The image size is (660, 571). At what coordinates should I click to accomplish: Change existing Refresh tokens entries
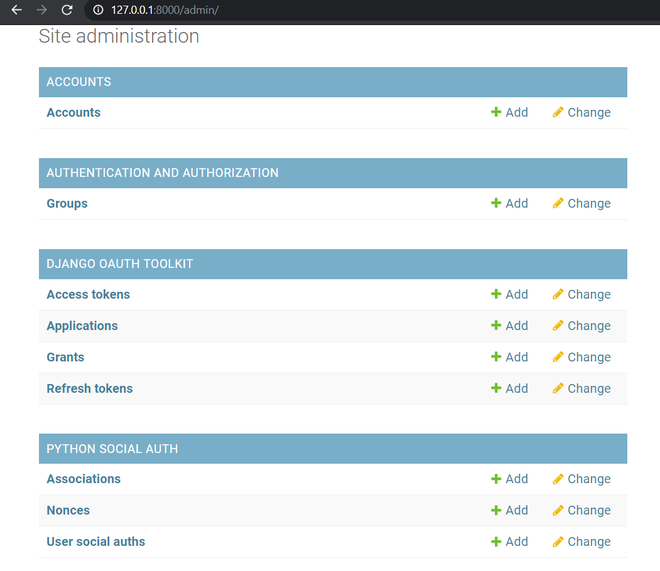(x=582, y=389)
